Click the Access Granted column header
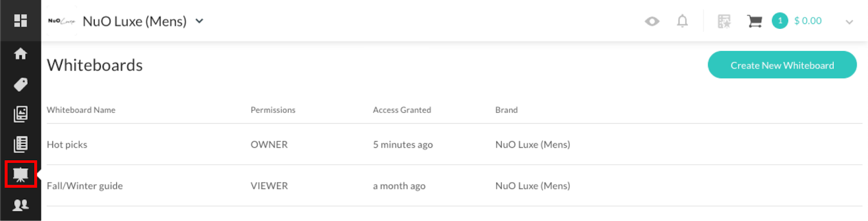Screen dimensions: 868x221 point(402,110)
